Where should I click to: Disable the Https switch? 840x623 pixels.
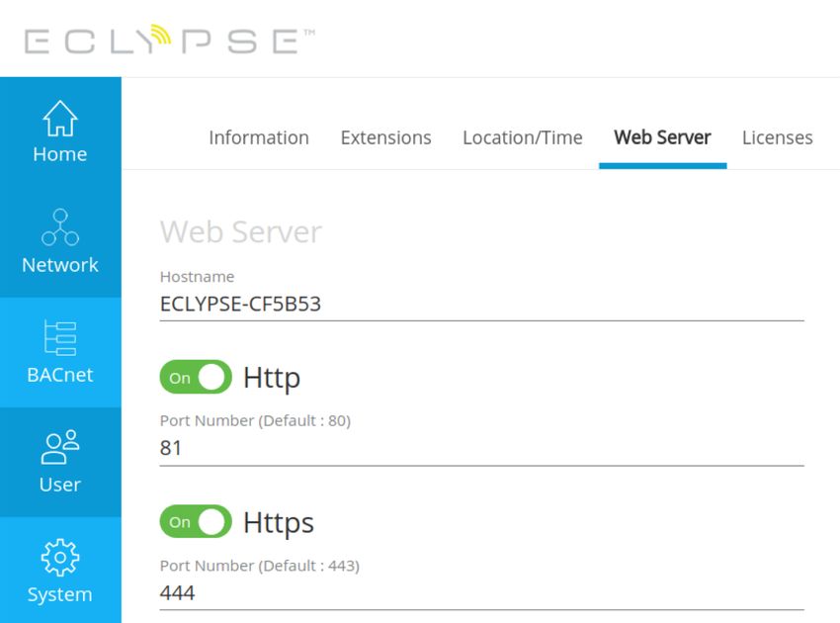click(196, 521)
